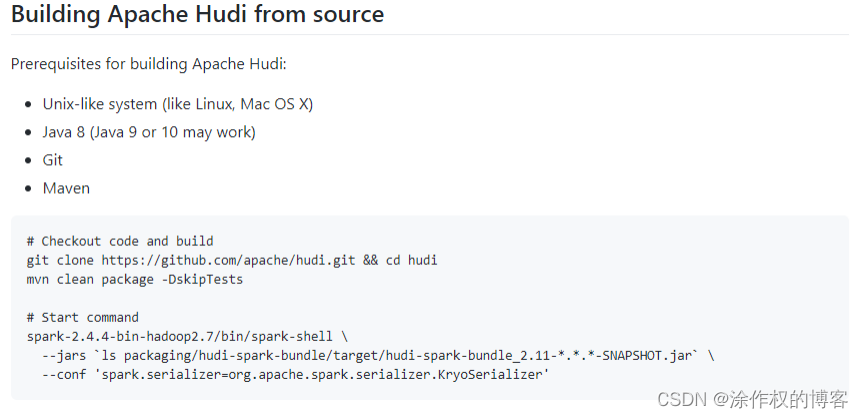Viewport: 863px width, 418px height.
Task: Click the "mvn clean package" command line
Action: point(135,279)
